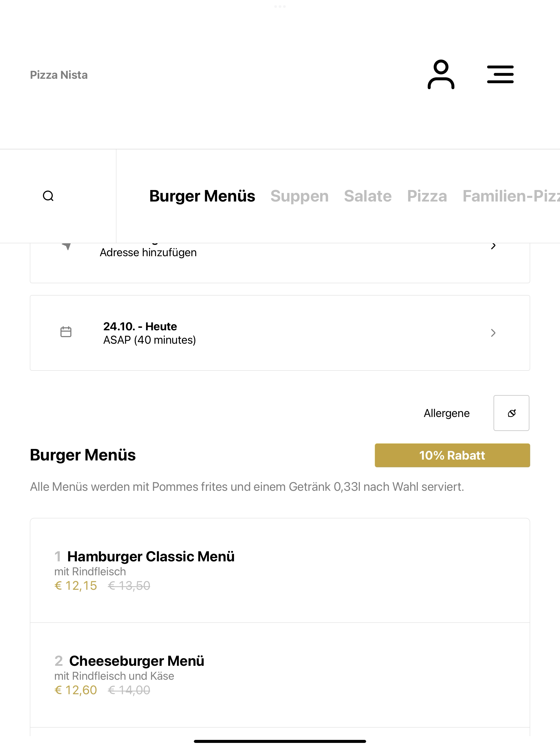Open the Familien-Pizza category tab
Screen dimensions: 560x747
(511, 196)
